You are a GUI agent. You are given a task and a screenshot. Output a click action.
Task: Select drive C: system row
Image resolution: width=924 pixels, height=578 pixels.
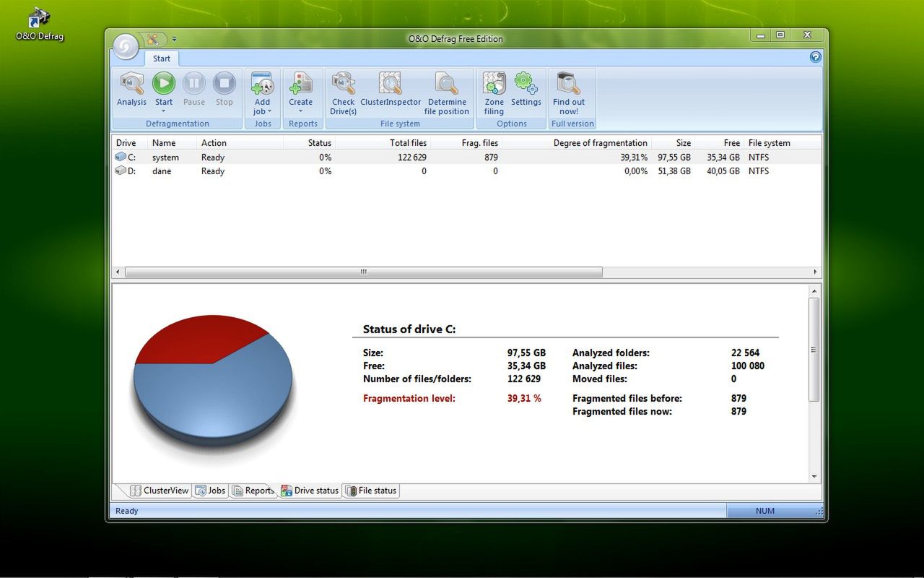point(466,158)
